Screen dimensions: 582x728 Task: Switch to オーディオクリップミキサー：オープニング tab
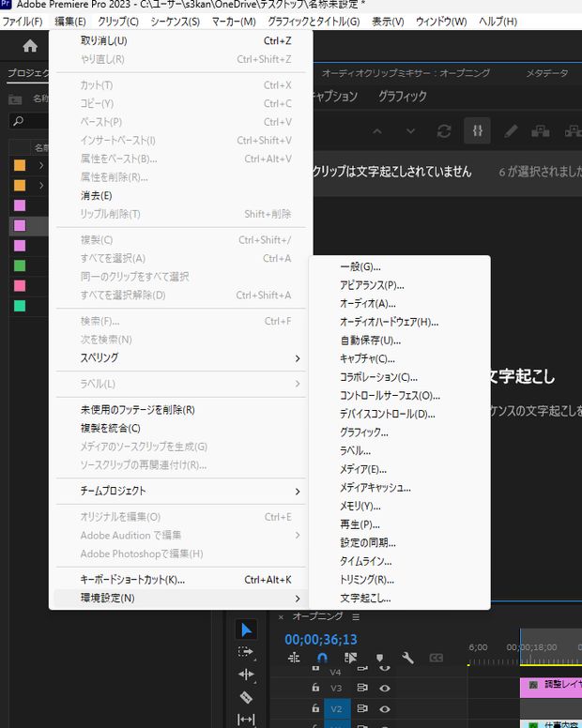pos(406,73)
